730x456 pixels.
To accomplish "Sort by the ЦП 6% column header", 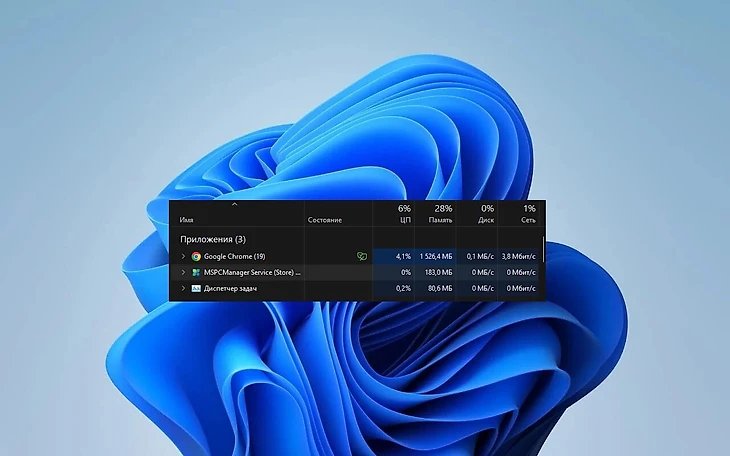I will pyautogui.click(x=393, y=214).
